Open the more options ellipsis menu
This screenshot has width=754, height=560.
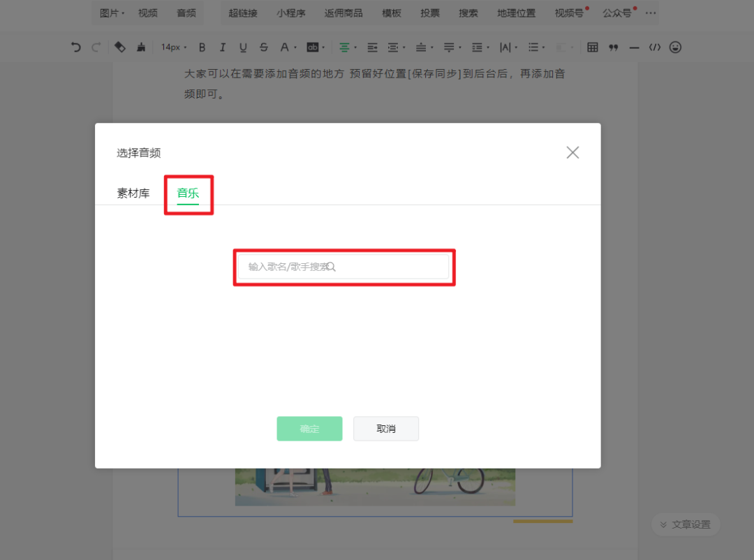pos(651,13)
